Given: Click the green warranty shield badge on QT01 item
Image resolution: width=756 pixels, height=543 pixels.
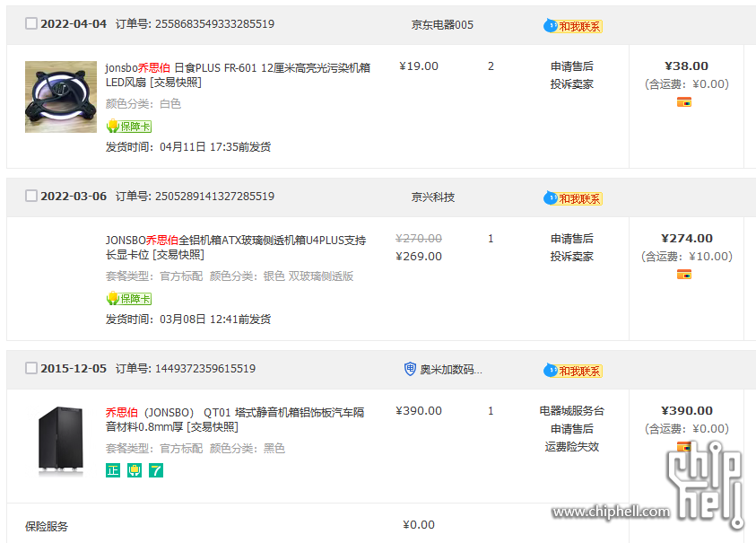Looking at the screenshot, I should 135,470.
